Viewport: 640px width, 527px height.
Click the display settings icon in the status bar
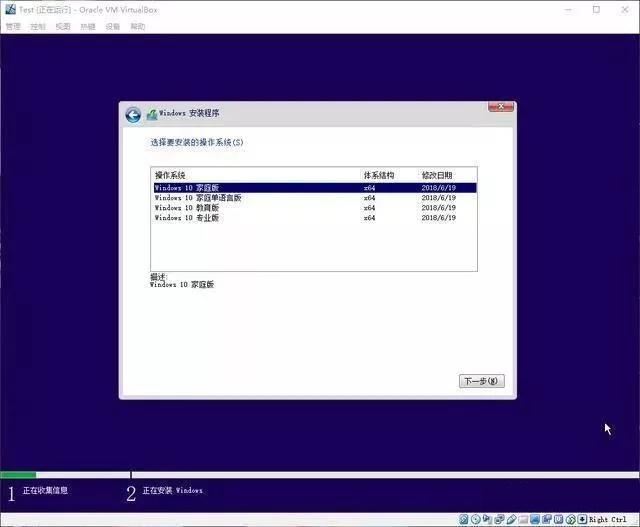pos(535,519)
